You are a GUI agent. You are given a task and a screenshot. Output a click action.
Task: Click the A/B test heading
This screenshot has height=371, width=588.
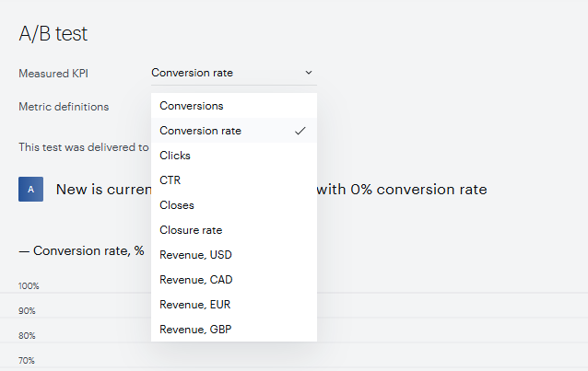click(x=53, y=34)
